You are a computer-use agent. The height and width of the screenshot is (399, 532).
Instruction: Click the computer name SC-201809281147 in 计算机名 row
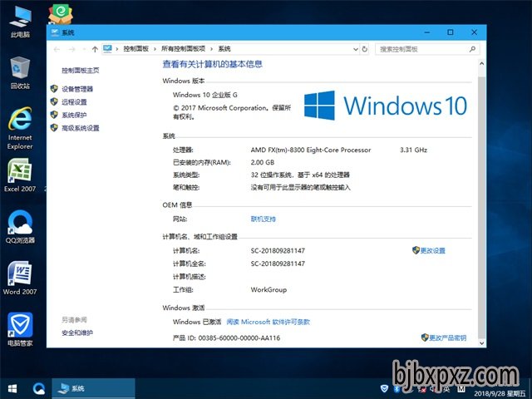[278, 250]
